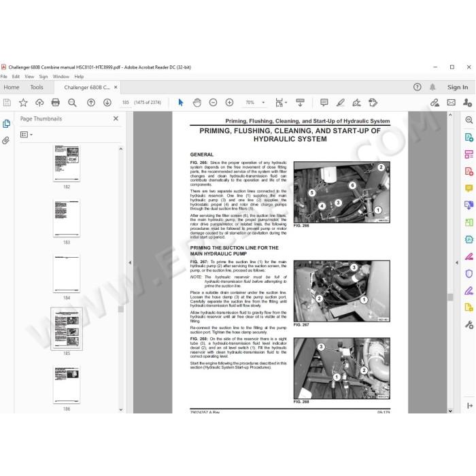Collapse the right pane handle
This screenshot has width=476, height=476.
click(457, 262)
